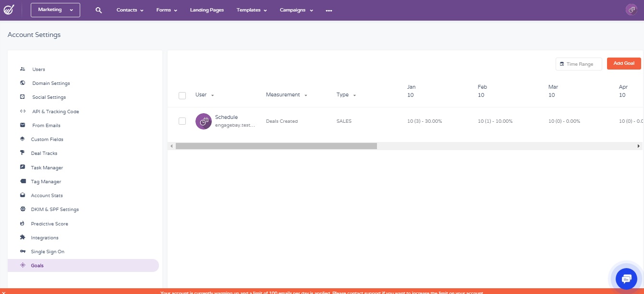Click the Time Range input field
644x294 pixels.
[579, 64]
